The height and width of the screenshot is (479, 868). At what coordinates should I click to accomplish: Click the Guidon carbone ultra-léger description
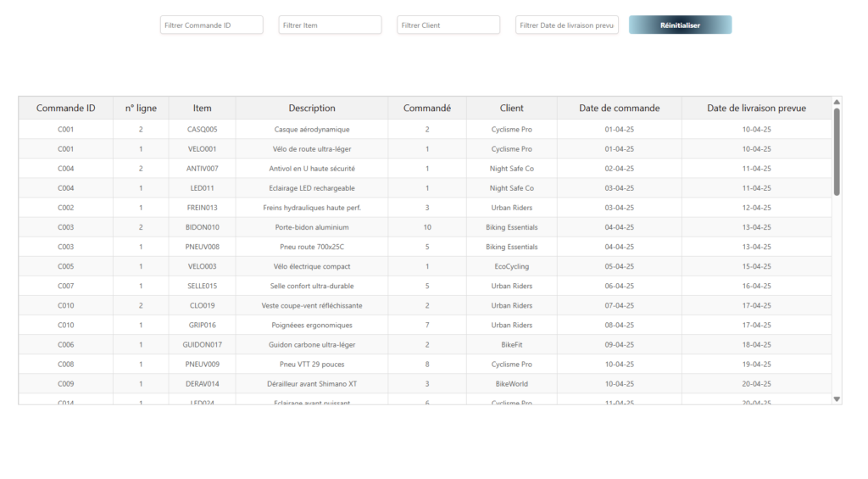coord(312,345)
